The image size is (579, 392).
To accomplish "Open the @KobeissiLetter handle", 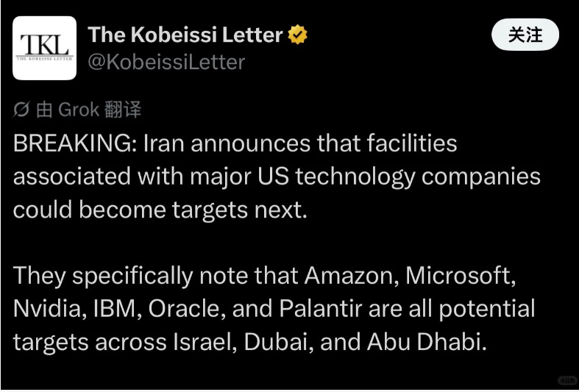I will [166, 63].
